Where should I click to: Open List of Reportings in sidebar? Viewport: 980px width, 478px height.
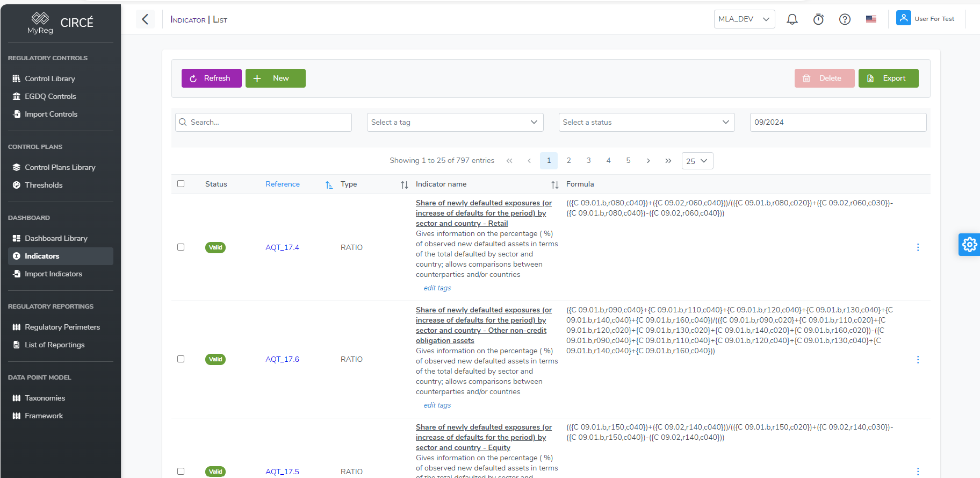pyautogui.click(x=61, y=345)
